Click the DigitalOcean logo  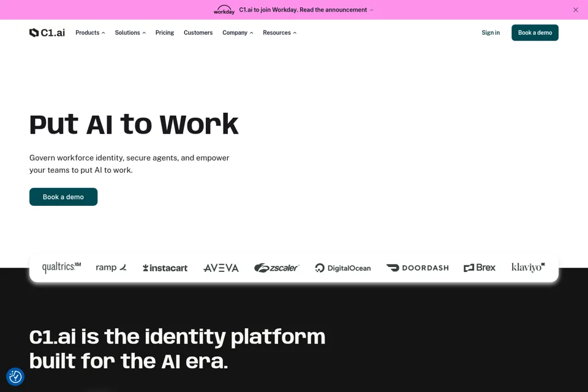coord(343,268)
